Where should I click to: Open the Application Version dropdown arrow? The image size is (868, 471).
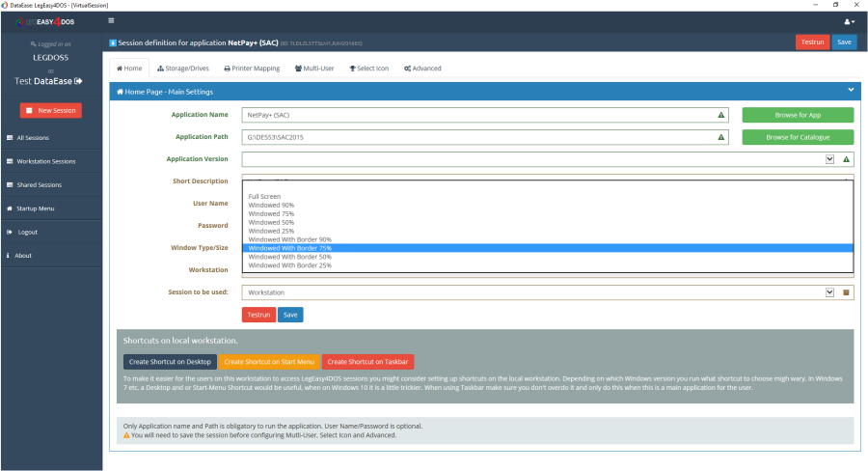(x=829, y=159)
